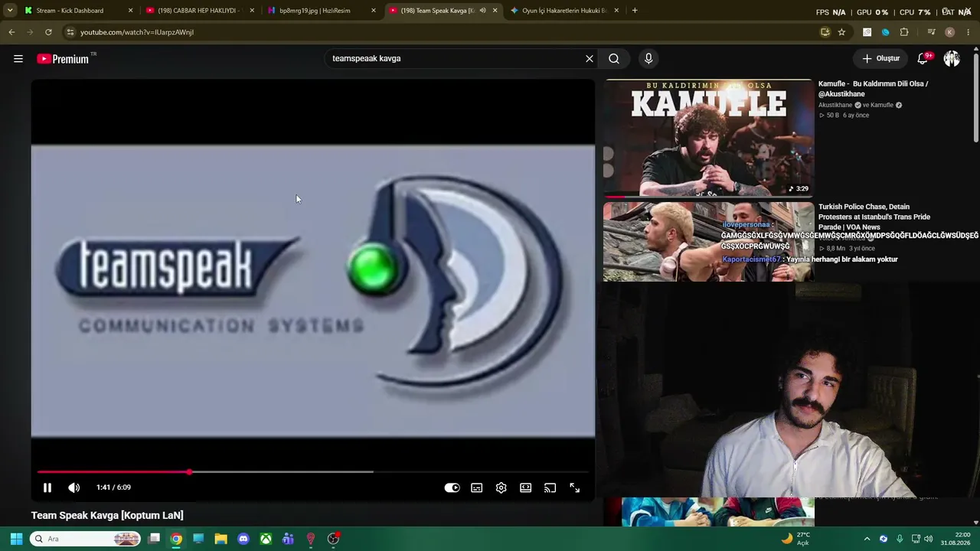Open the Windows Start menu

(15, 539)
